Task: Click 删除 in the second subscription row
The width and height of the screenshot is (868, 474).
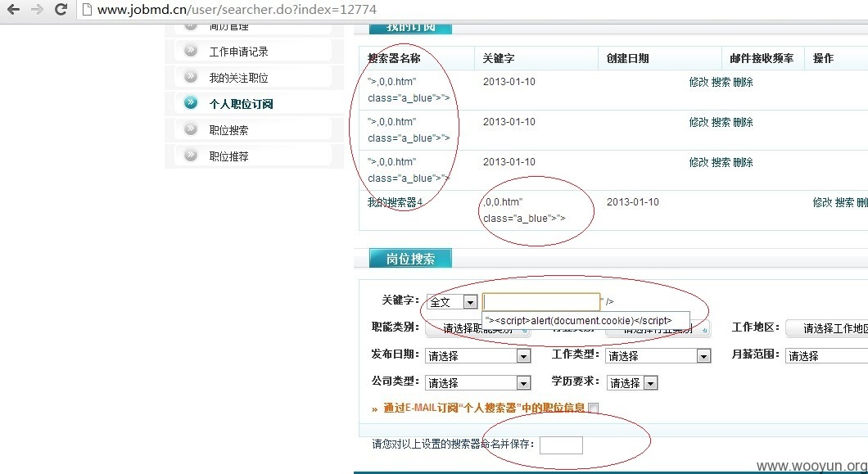Action: pos(743,122)
